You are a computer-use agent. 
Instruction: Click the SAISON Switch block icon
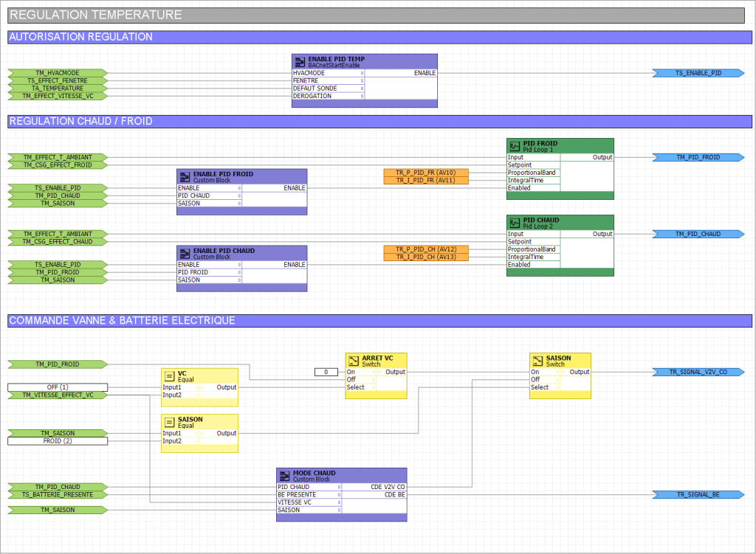point(537,361)
